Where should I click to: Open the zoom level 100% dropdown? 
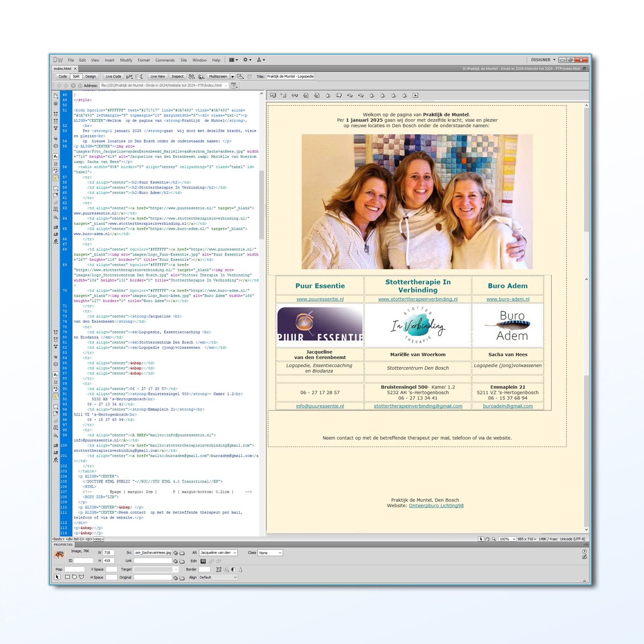507,539
